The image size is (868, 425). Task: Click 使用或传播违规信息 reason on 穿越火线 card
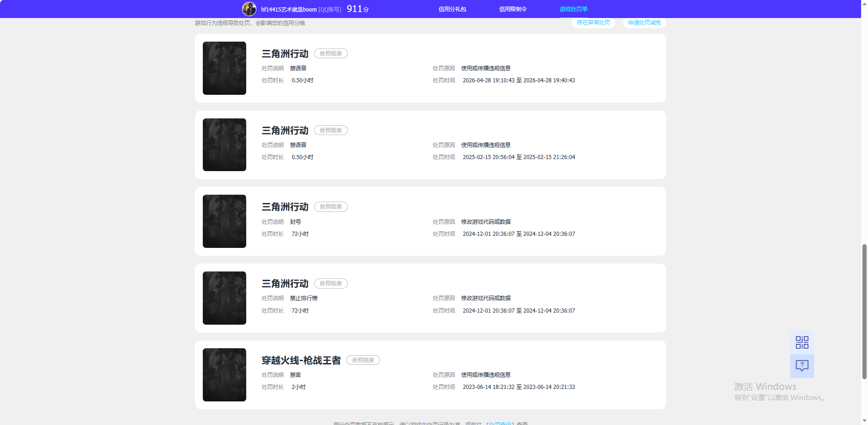tap(486, 375)
